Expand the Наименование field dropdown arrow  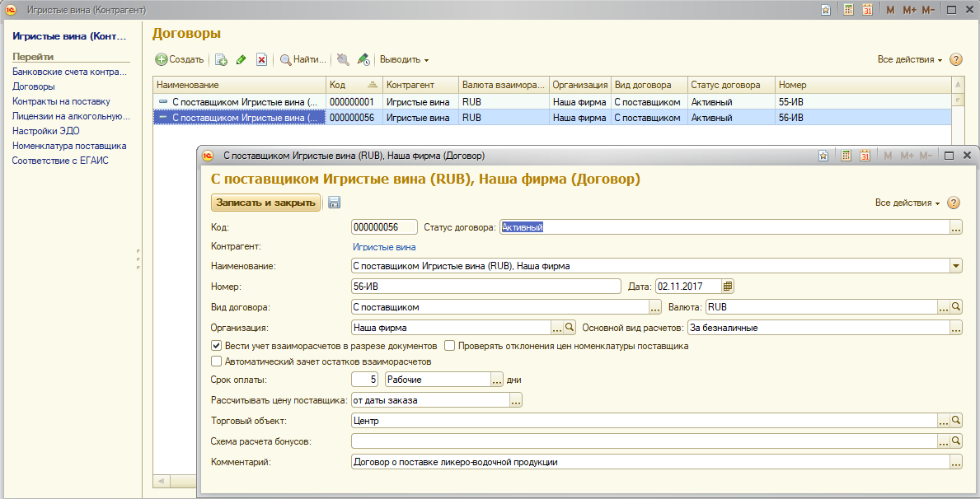[x=955, y=266]
